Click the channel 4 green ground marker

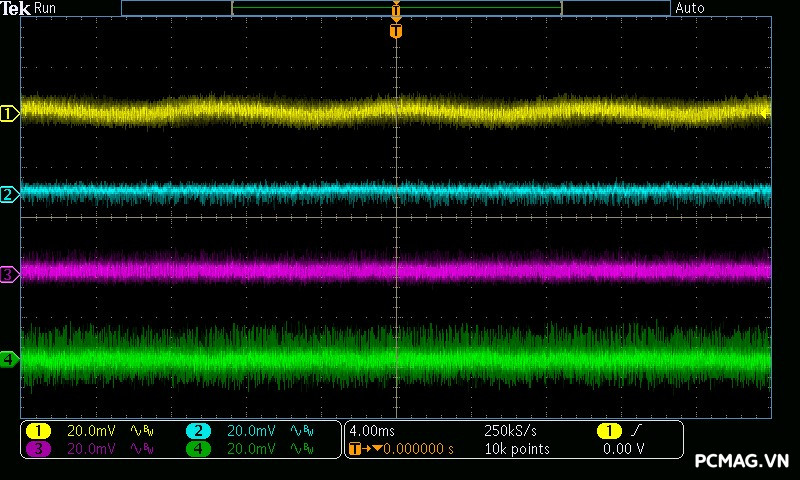[x=9, y=359]
